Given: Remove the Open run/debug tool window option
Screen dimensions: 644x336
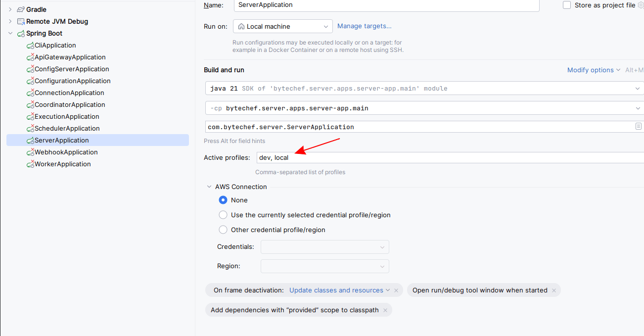Looking at the screenshot, I should [553, 290].
